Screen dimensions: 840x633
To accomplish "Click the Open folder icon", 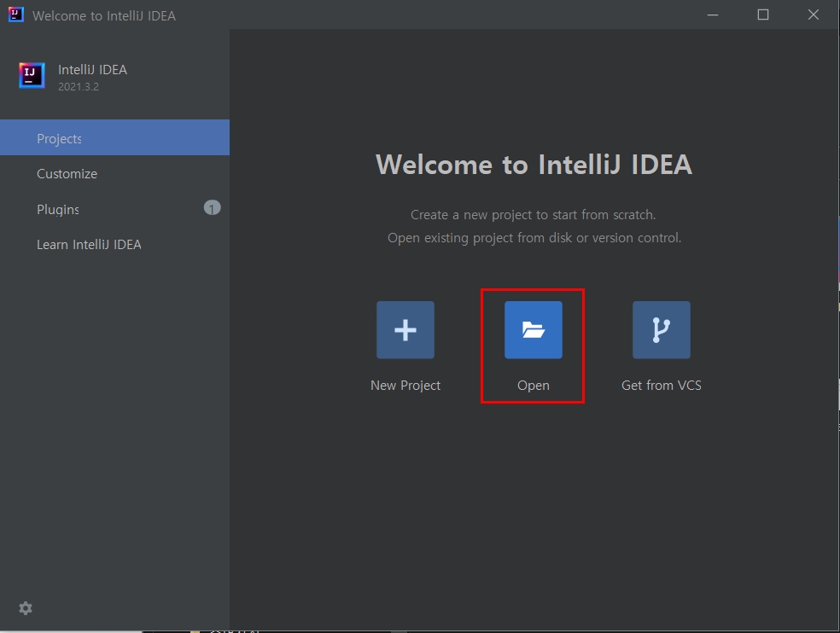I will click(x=533, y=330).
